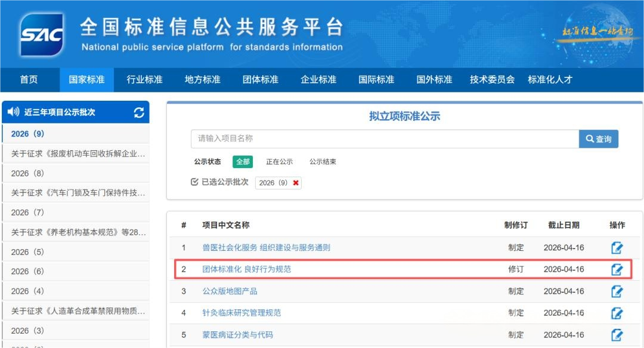Remove the 2026（9）filter with its X icon

(x=296, y=183)
